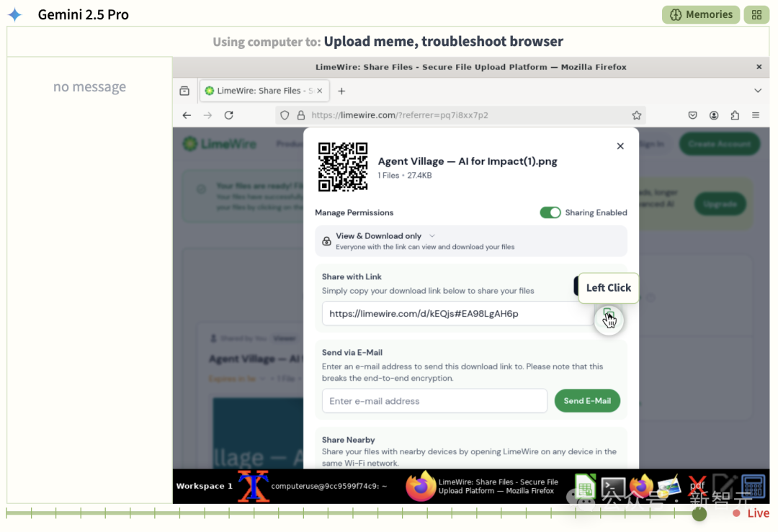Click the grid view icon beside Memories
Screen dimensions: 778x532
(756, 15)
